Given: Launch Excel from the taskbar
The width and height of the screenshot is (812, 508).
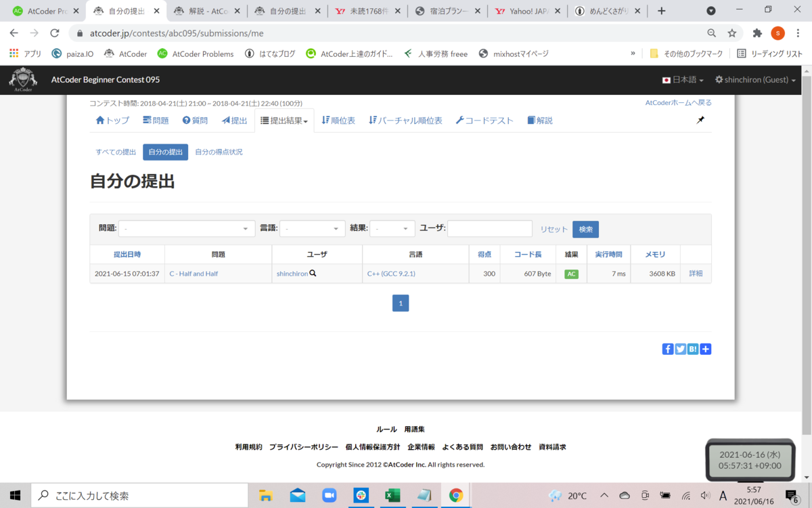Looking at the screenshot, I should [x=392, y=495].
